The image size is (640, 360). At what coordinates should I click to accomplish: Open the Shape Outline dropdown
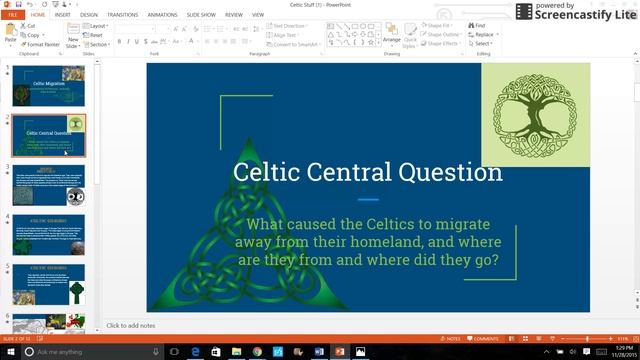click(x=441, y=34)
